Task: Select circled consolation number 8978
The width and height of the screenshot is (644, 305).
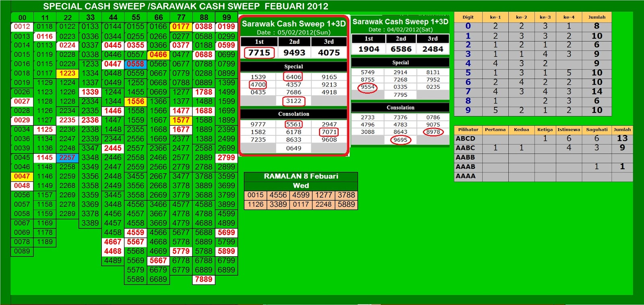Action: [x=433, y=132]
